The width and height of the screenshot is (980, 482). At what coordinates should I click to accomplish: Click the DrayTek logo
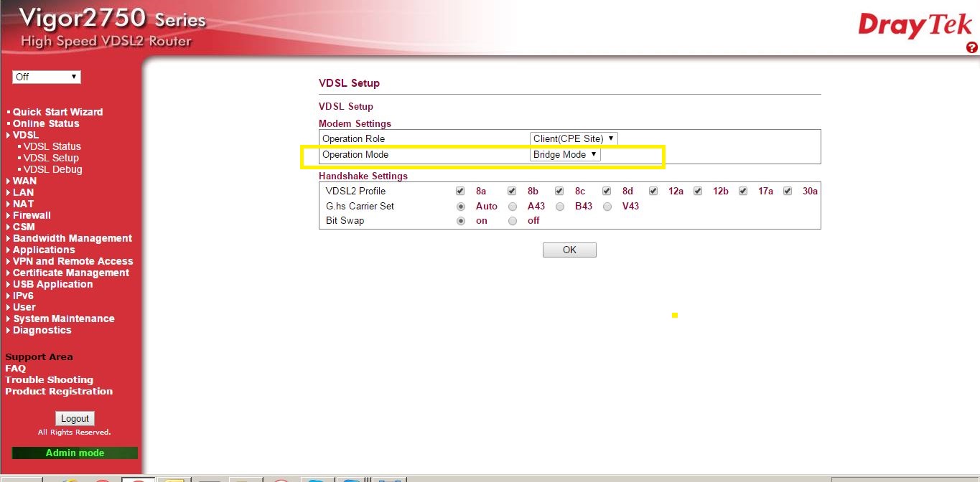915,26
